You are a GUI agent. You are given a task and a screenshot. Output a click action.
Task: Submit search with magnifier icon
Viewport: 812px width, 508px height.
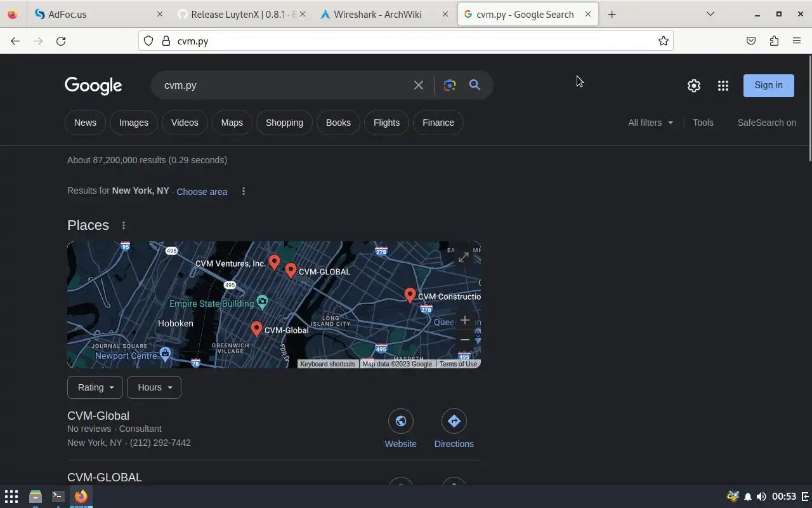pyautogui.click(x=475, y=85)
